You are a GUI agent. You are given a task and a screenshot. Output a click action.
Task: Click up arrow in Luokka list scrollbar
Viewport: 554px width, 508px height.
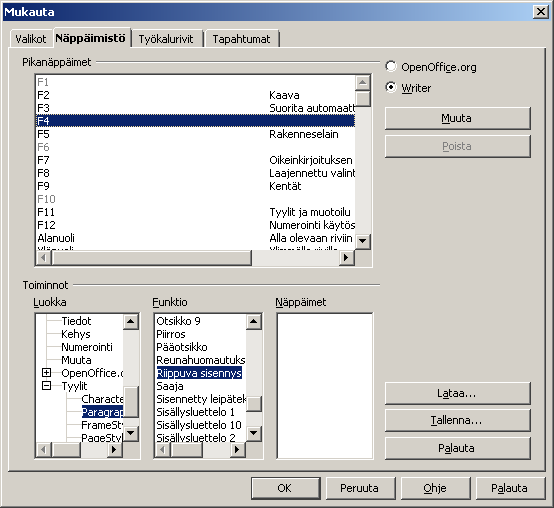(x=131, y=321)
